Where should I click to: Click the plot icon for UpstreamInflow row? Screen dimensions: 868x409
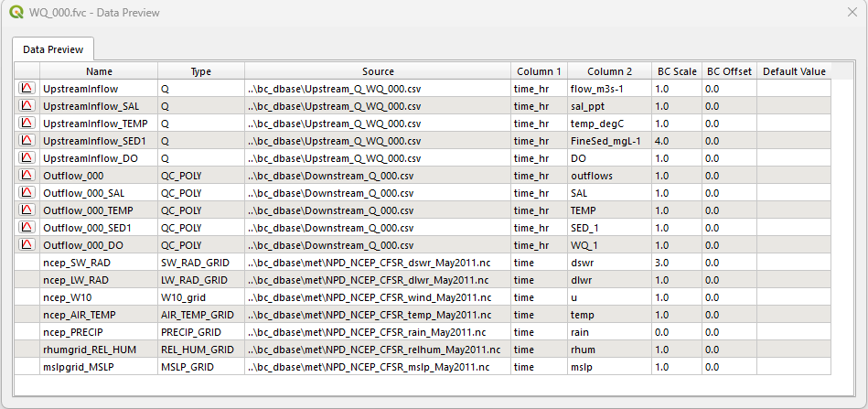coord(27,89)
